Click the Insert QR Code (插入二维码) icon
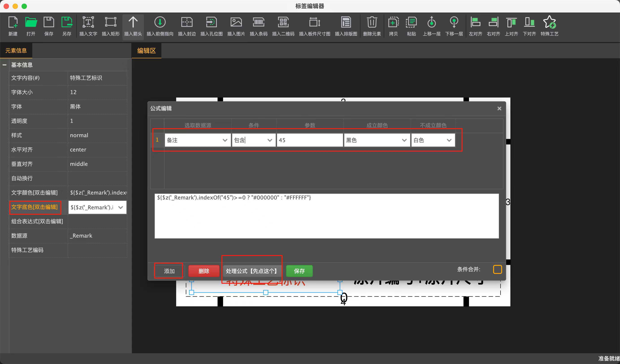Image resolution: width=620 pixels, height=364 pixels. pos(283,22)
